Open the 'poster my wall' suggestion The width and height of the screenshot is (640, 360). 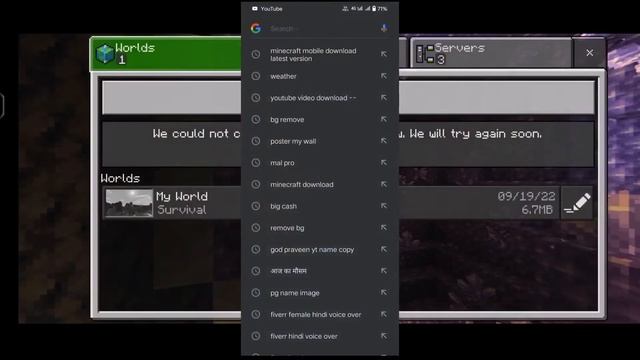pos(293,141)
